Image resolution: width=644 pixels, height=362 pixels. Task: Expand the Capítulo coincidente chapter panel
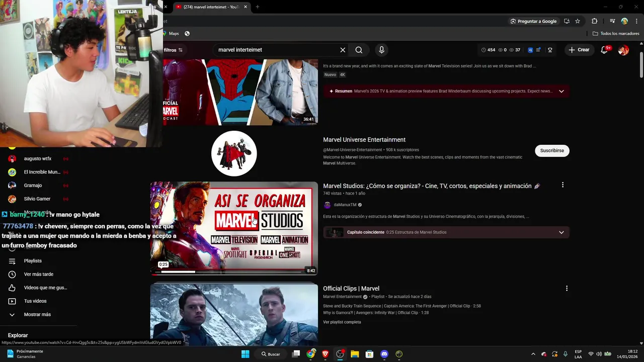point(561,232)
